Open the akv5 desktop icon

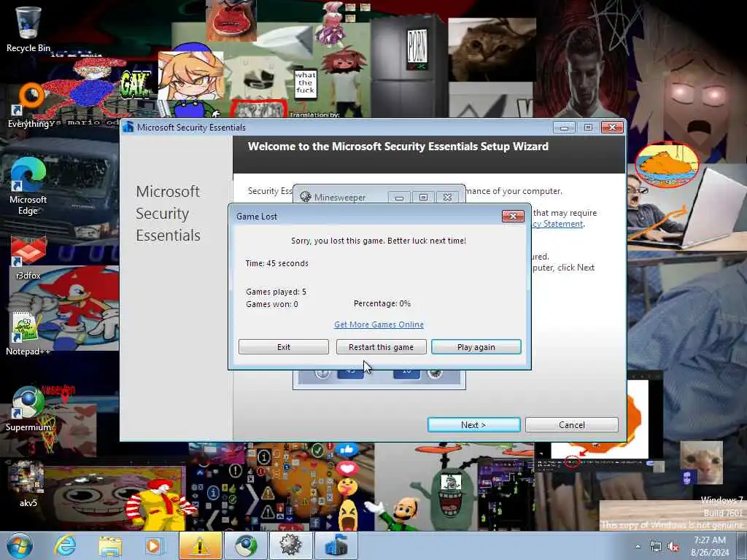pos(28,483)
